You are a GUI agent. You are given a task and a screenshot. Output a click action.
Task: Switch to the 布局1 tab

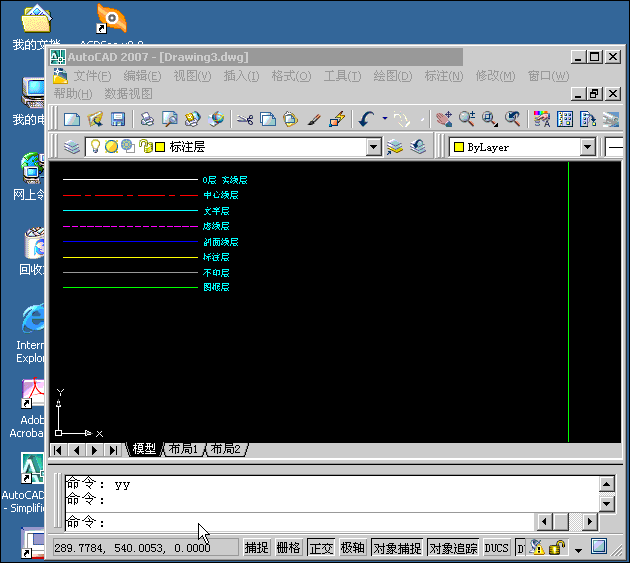click(x=184, y=449)
